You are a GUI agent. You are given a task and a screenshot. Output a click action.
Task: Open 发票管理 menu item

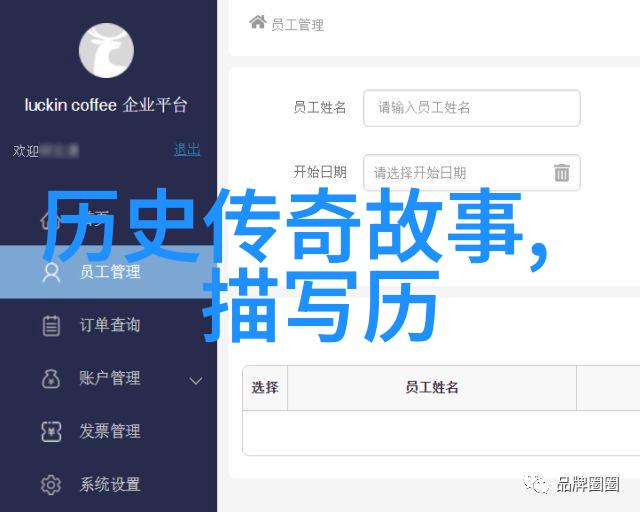point(108,431)
